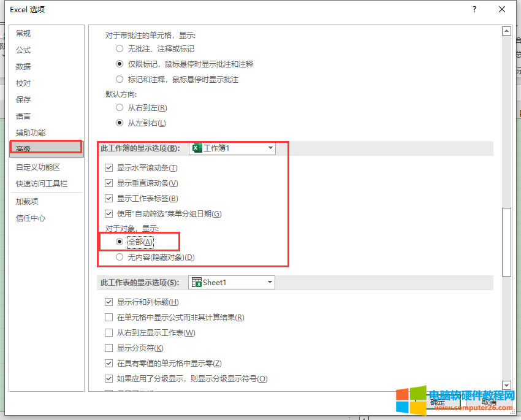Image resolution: width=521 pixels, height=420 pixels.
Task: Click the Help question mark icon
Action: click(474, 10)
